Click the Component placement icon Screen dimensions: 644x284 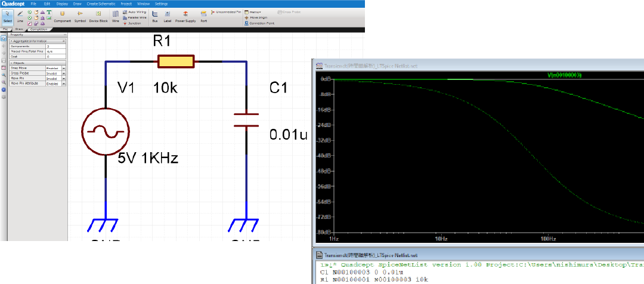click(x=62, y=16)
